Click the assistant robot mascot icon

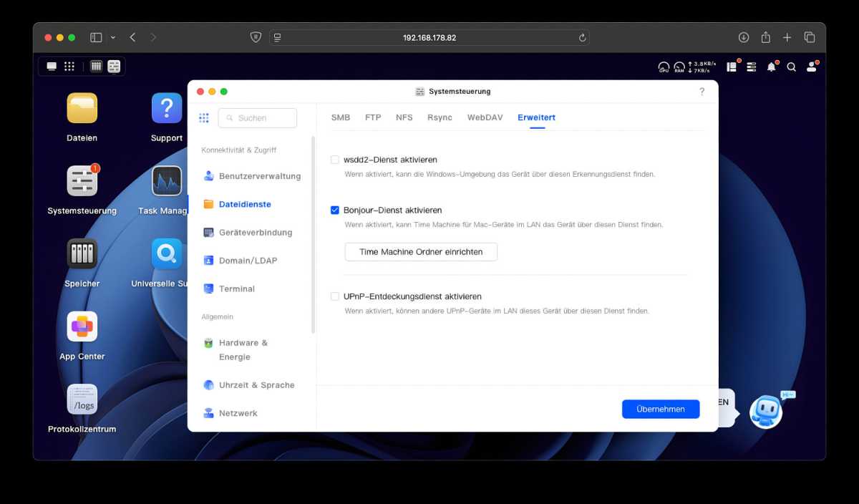tap(765, 412)
